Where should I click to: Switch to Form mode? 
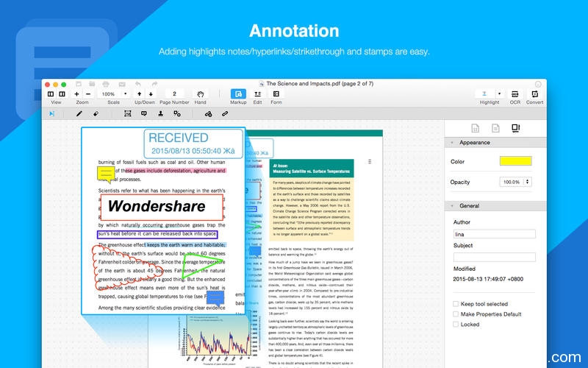276,94
